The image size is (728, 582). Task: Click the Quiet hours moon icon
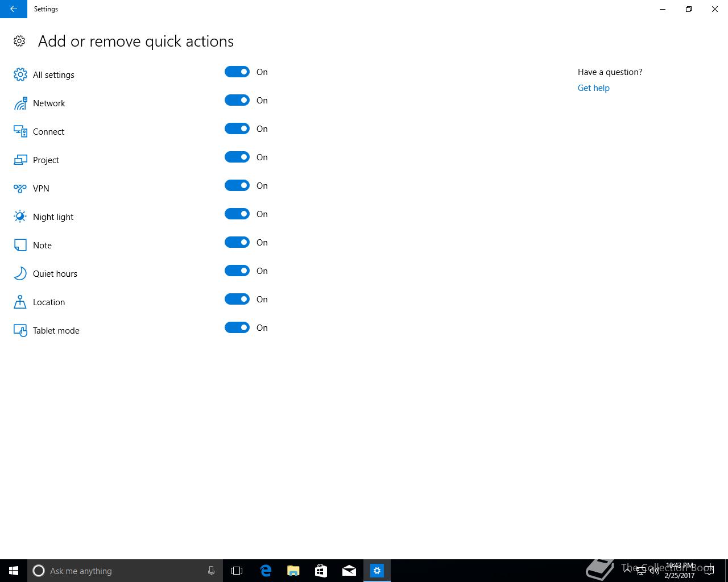[20, 273]
